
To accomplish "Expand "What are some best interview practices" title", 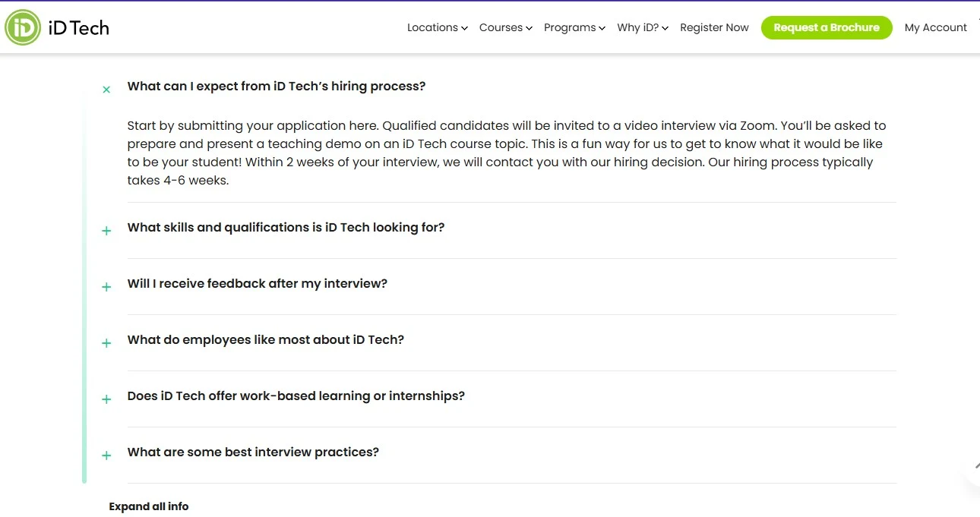I will point(253,452).
